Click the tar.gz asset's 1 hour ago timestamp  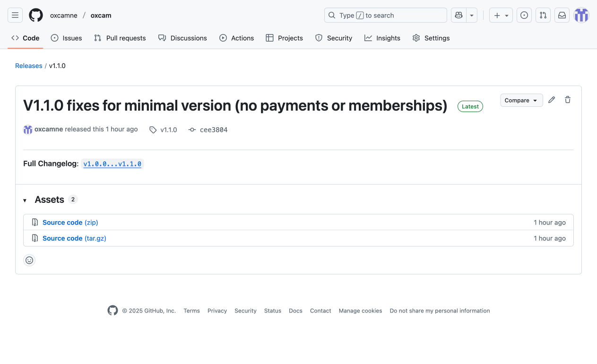tap(550, 238)
